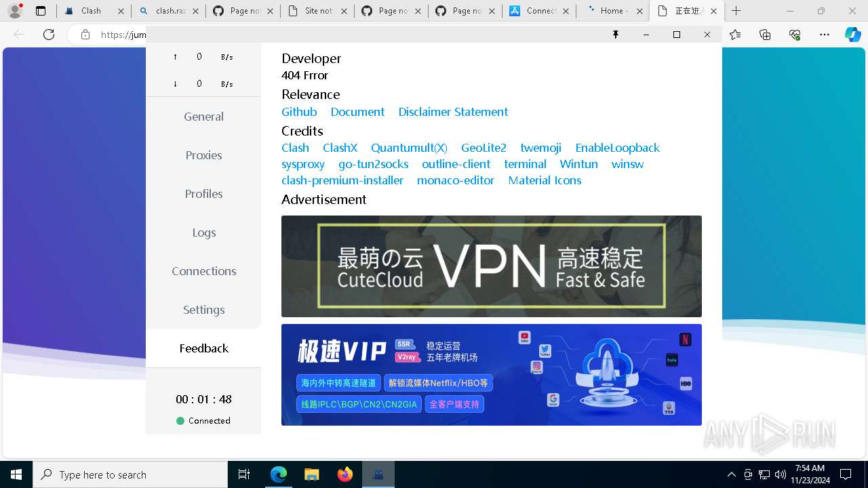Viewport: 868px width, 488px height.
Task: Open a new browser tab
Action: 736,11
